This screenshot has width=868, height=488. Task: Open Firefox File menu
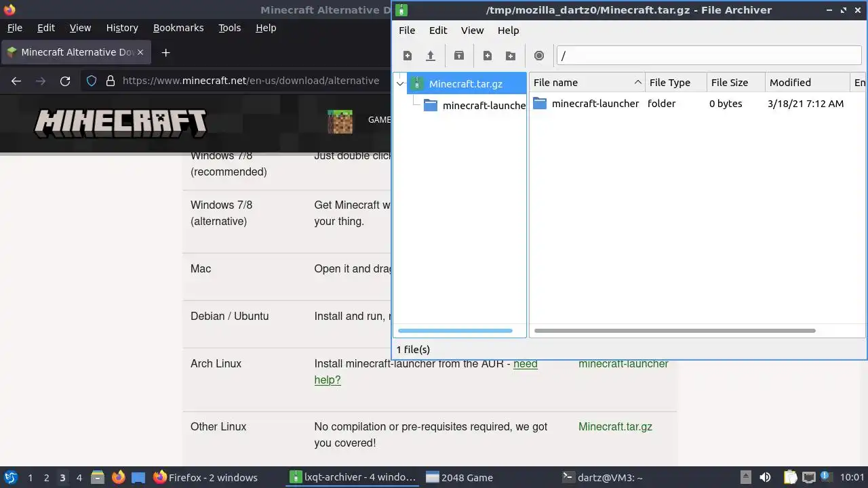tap(14, 28)
